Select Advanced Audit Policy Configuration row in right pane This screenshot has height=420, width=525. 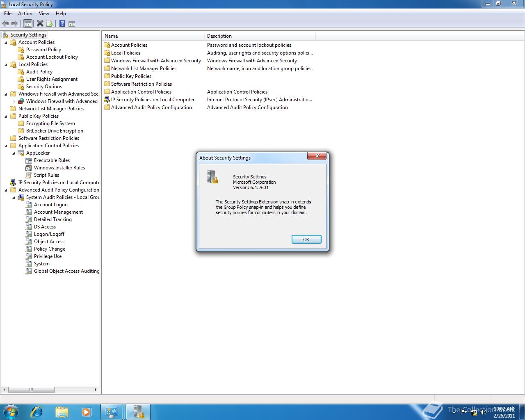[x=208, y=107]
